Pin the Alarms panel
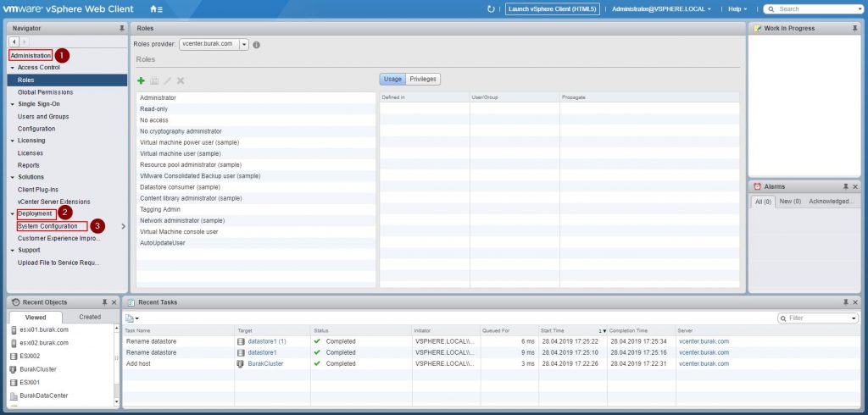The height and width of the screenshot is (415, 868). (846, 187)
